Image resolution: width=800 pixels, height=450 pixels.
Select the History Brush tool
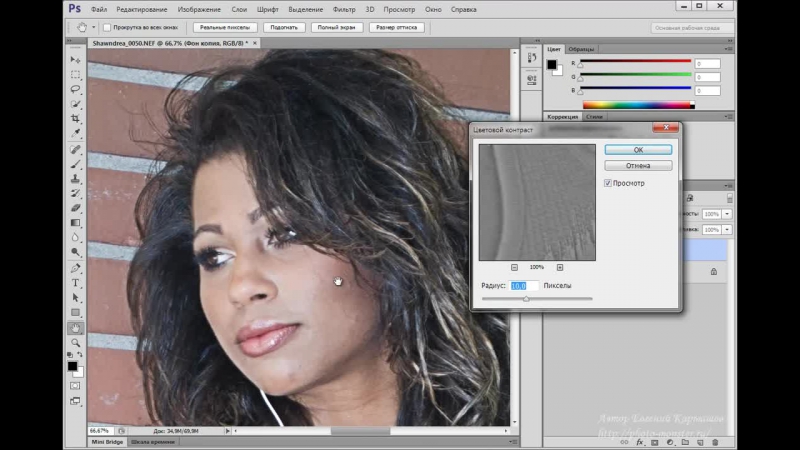click(76, 193)
